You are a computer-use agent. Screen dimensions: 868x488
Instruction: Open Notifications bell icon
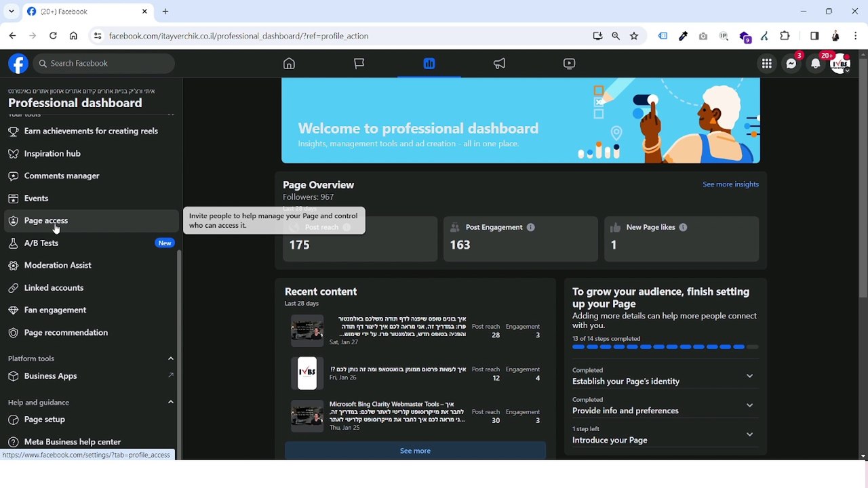pyautogui.click(x=816, y=64)
